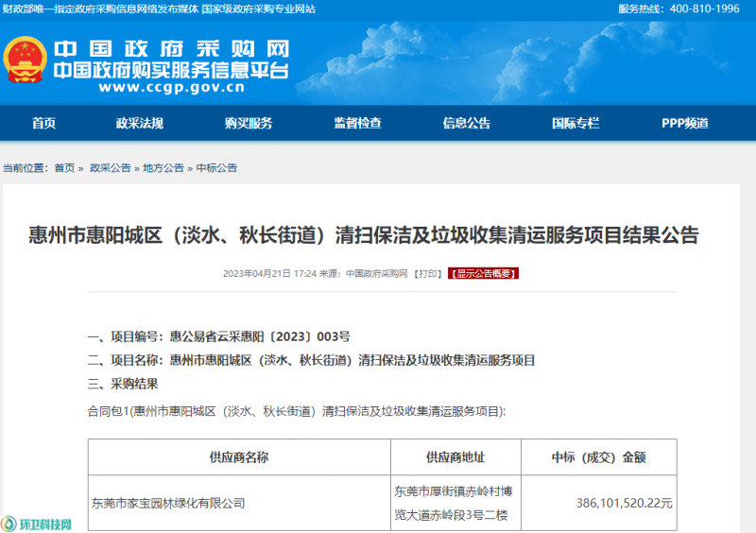This screenshot has width=756, height=533.
Task: Click the 三、采购结果 heading
Action: [123, 384]
